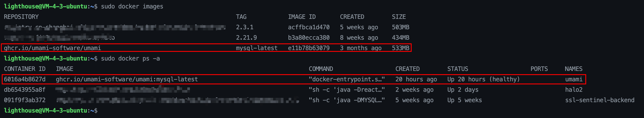Image resolution: width=644 pixels, height=118 pixels.
Task: Click image ID e11b78b63079
Action: (309, 48)
